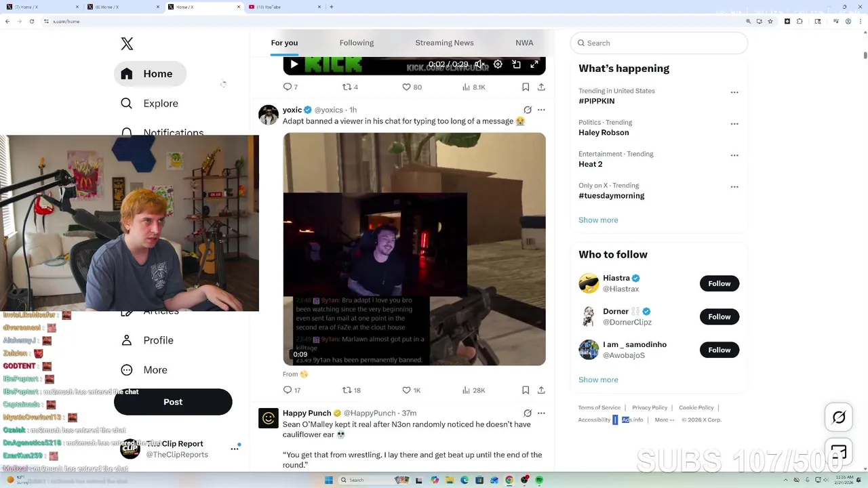This screenshot has width=868, height=488.
Task: Share yoxic's post
Action: click(541, 390)
